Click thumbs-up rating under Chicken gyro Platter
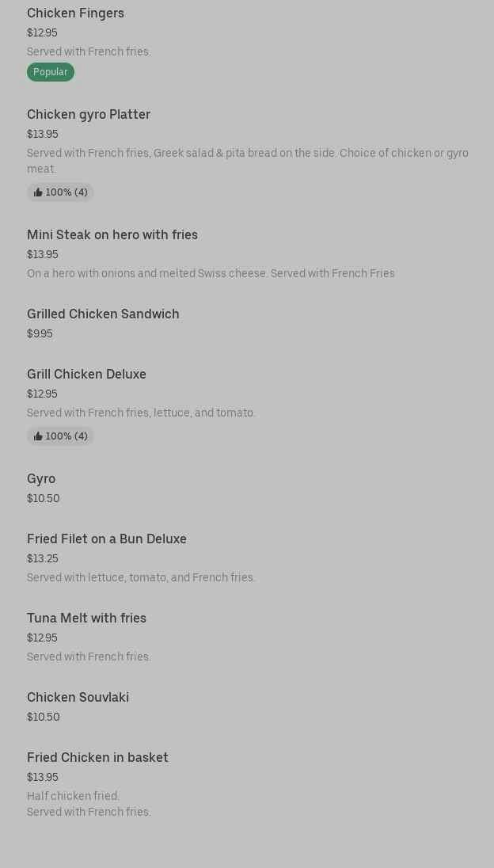This screenshot has width=494, height=868. click(60, 192)
